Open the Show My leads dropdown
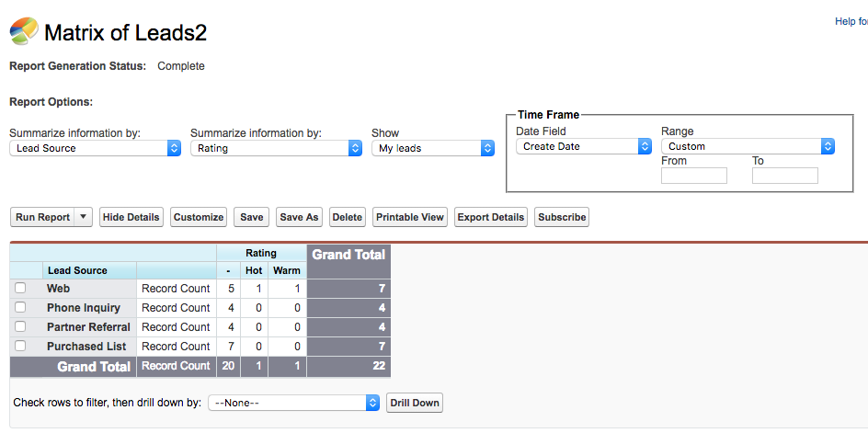The height and width of the screenshot is (433, 868). click(433, 148)
